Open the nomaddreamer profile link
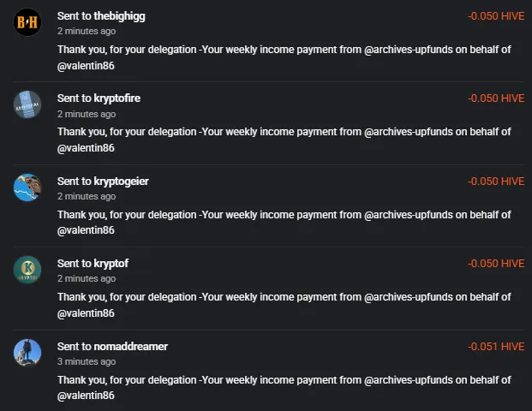Screen dimensions: 532x411 point(130,347)
